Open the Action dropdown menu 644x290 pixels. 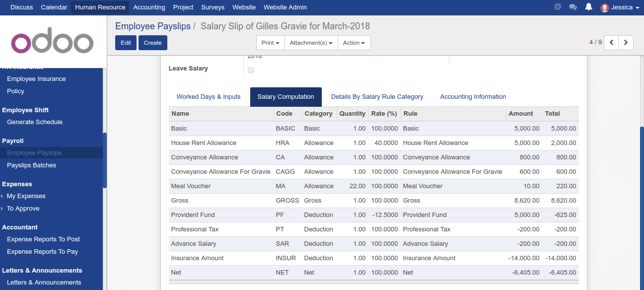(354, 43)
